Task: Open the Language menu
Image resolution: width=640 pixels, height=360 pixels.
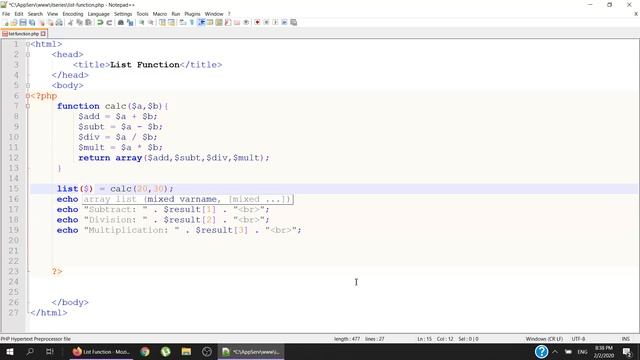Action: 98,14
